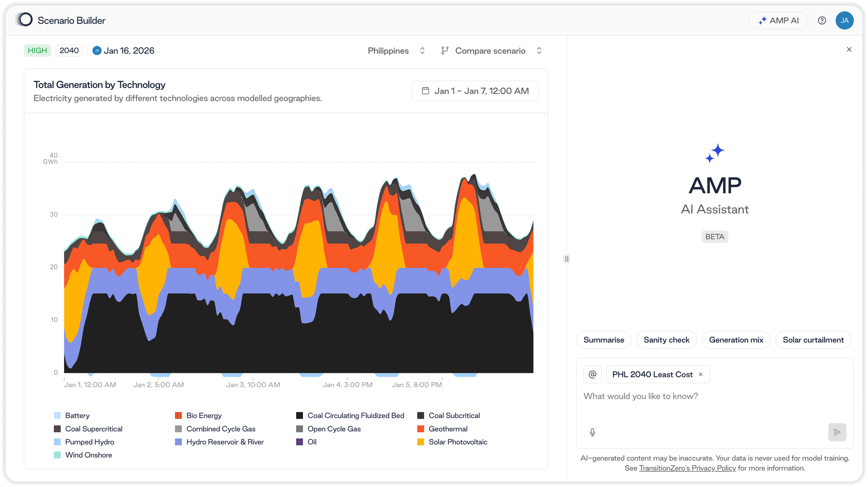Open the JA user avatar menu
868x487 pixels.
point(844,20)
